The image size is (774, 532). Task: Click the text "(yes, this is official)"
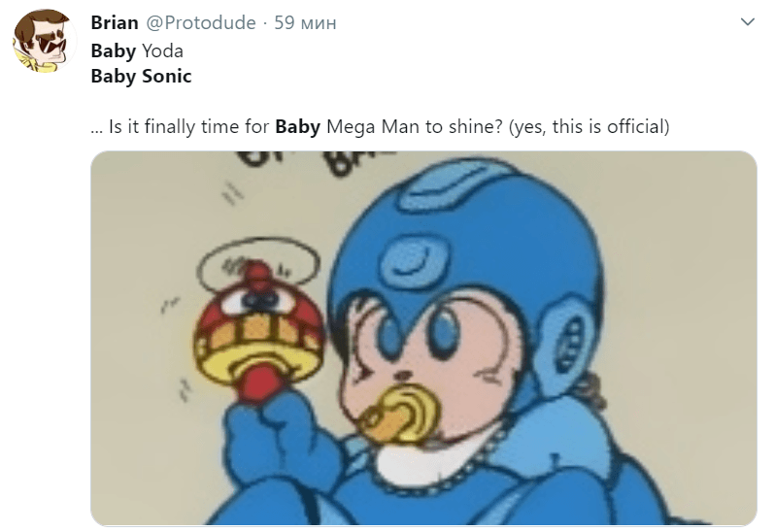coord(589,127)
